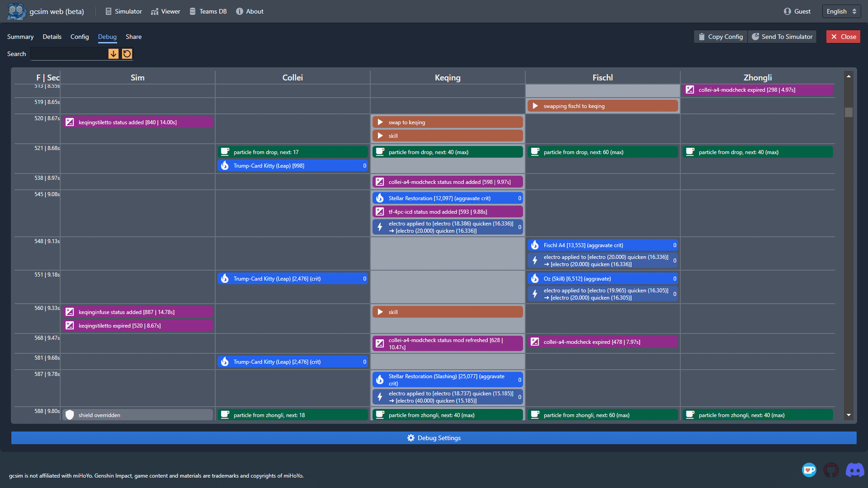Click the scrollbar down arrow in debug log
Screen dimensions: 868x488
[x=848, y=415]
